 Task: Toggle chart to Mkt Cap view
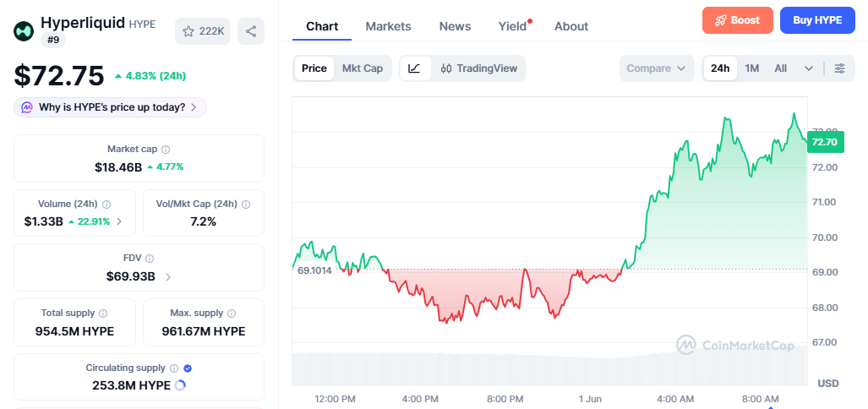click(x=363, y=68)
